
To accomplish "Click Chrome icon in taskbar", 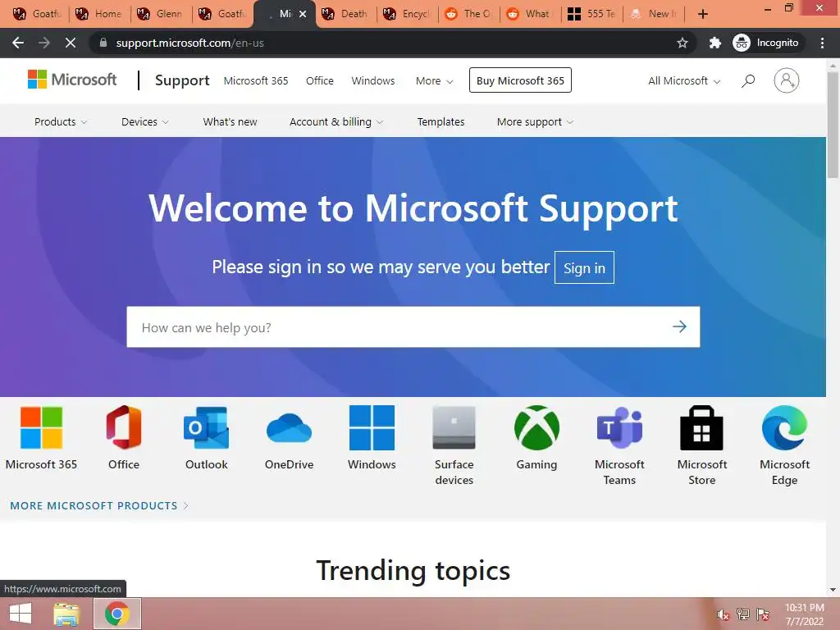I will (x=117, y=614).
